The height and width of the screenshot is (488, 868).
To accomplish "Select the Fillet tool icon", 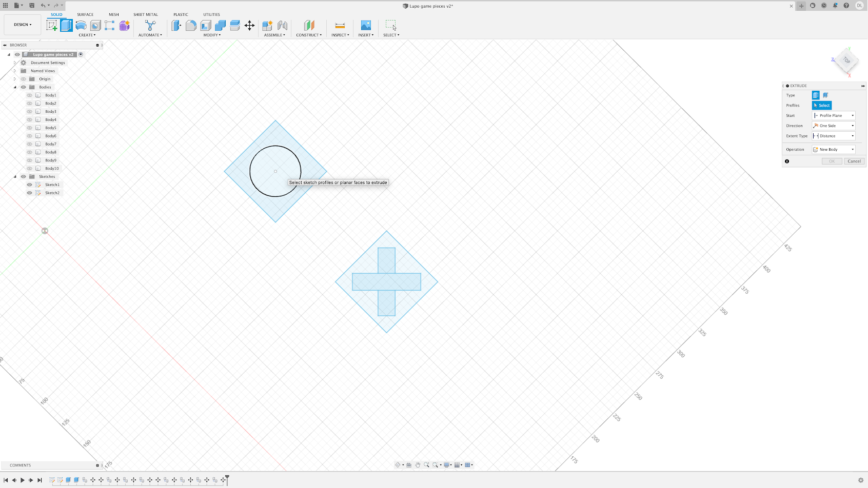I will pyautogui.click(x=191, y=25).
